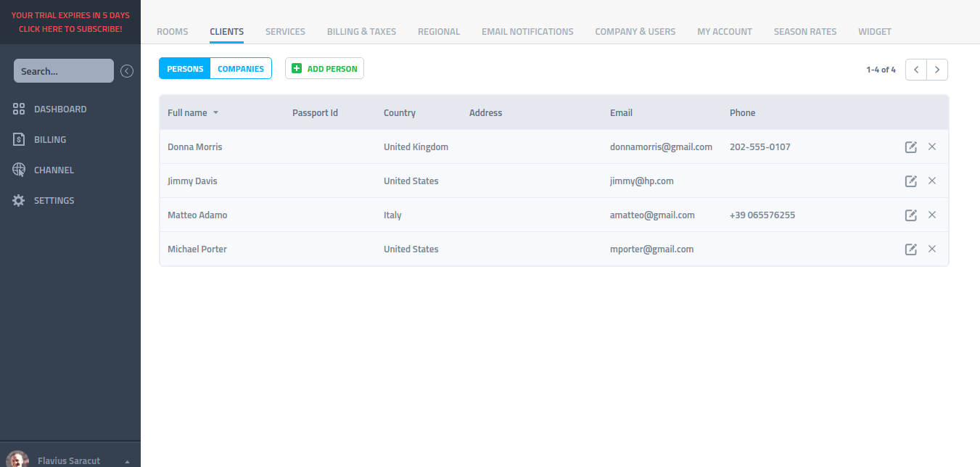980x467 pixels.
Task: Select the Companies toggle
Action: (x=241, y=69)
